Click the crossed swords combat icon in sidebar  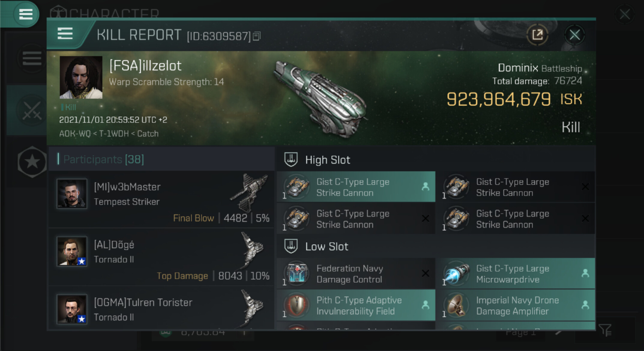32,110
